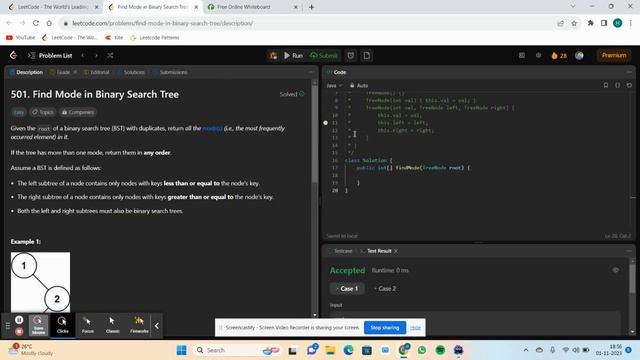
Task: Open the Windows Start menu
Action: click(x=182, y=350)
